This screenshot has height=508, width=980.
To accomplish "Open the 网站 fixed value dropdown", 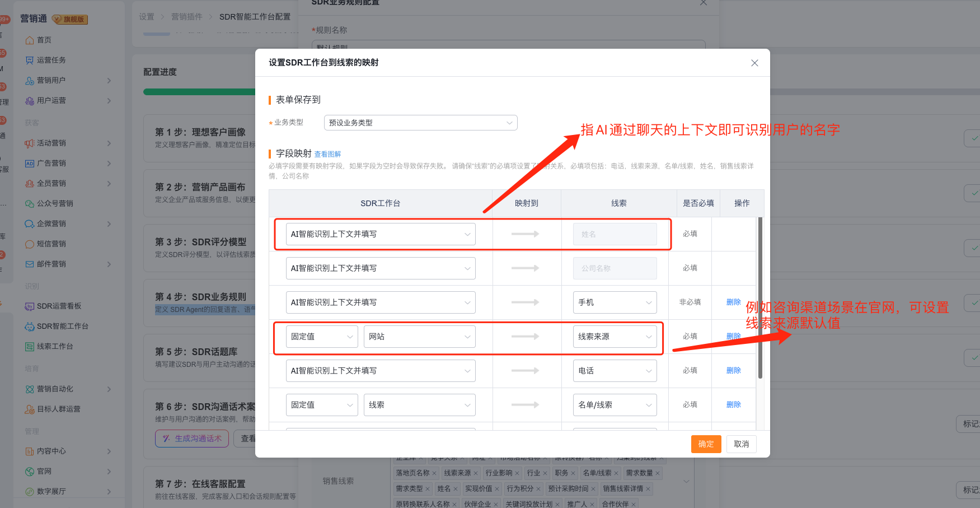I will tap(419, 337).
